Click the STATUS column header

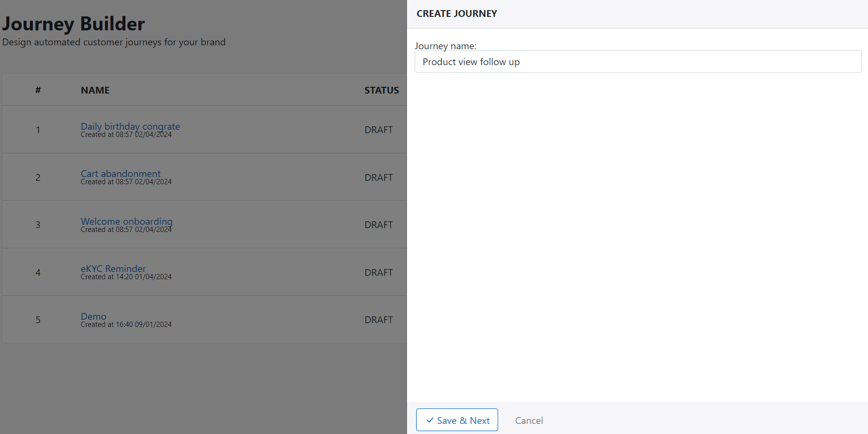[x=381, y=90]
